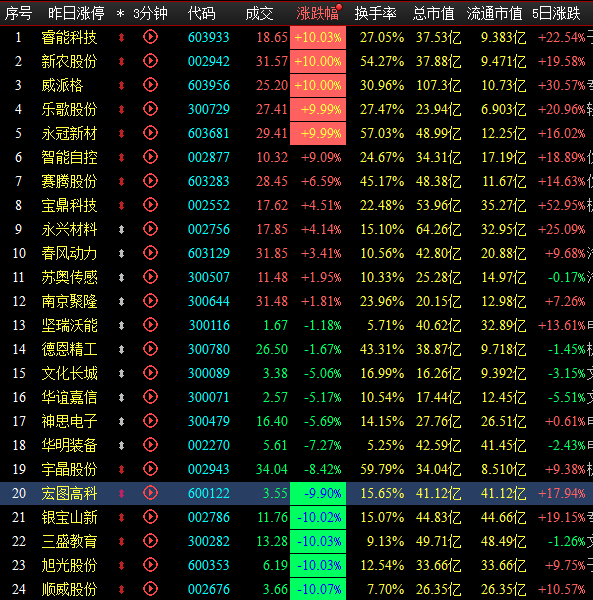This screenshot has height=600, width=593.
Task: Open stock code 603933
Action: click(209, 38)
